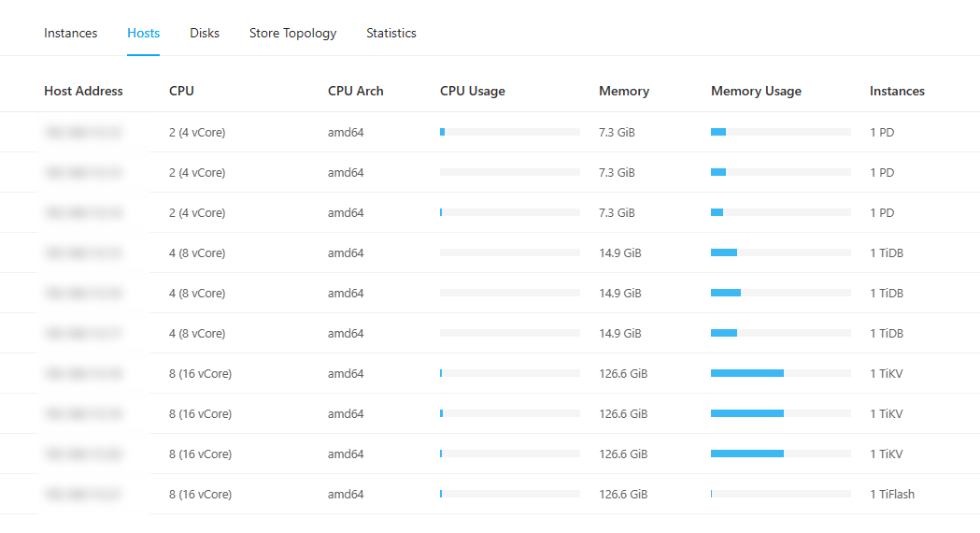
Task: Click the CPU column header
Action: pos(181,91)
